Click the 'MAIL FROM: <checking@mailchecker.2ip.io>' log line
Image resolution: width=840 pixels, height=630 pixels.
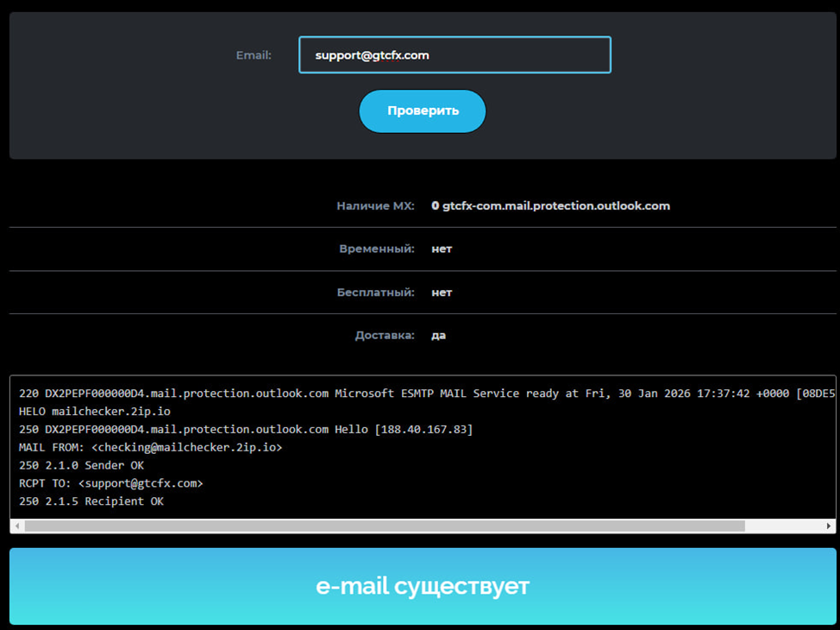151,447
